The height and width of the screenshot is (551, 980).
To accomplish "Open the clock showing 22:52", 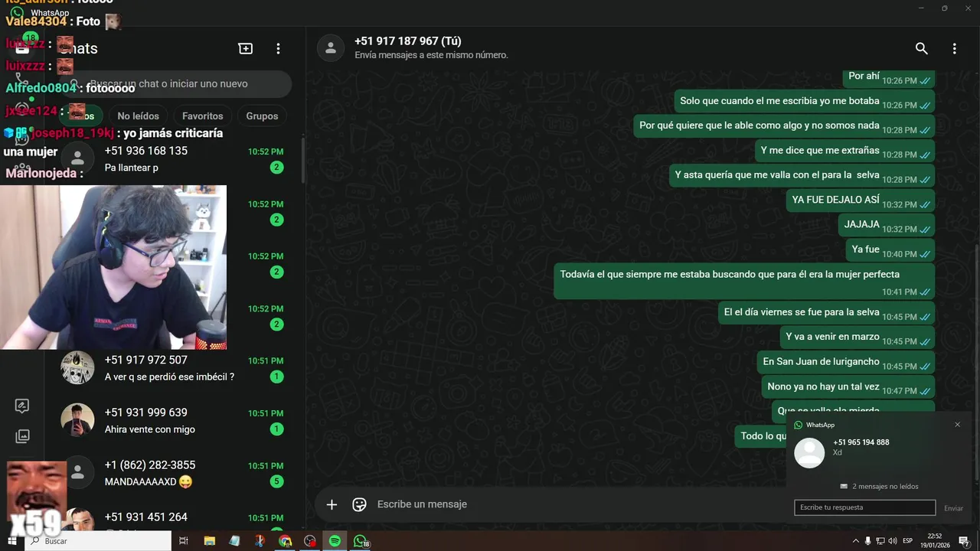I will pos(935,541).
